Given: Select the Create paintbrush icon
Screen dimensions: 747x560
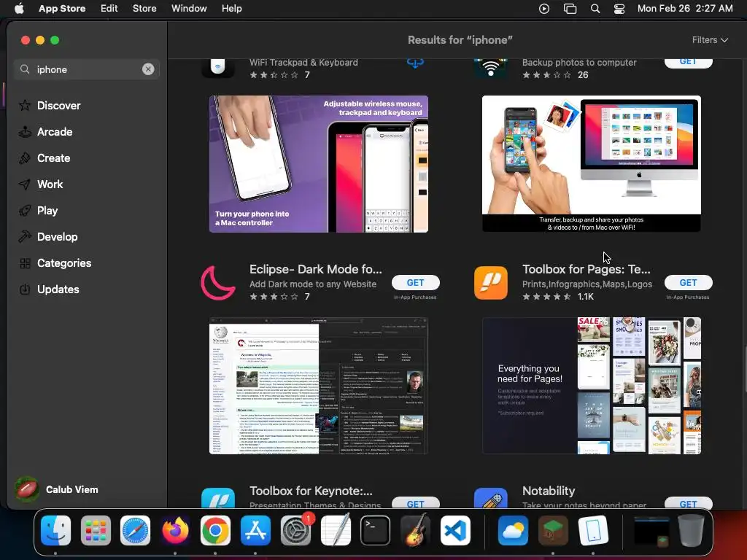Looking at the screenshot, I should [x=25, y=157].
